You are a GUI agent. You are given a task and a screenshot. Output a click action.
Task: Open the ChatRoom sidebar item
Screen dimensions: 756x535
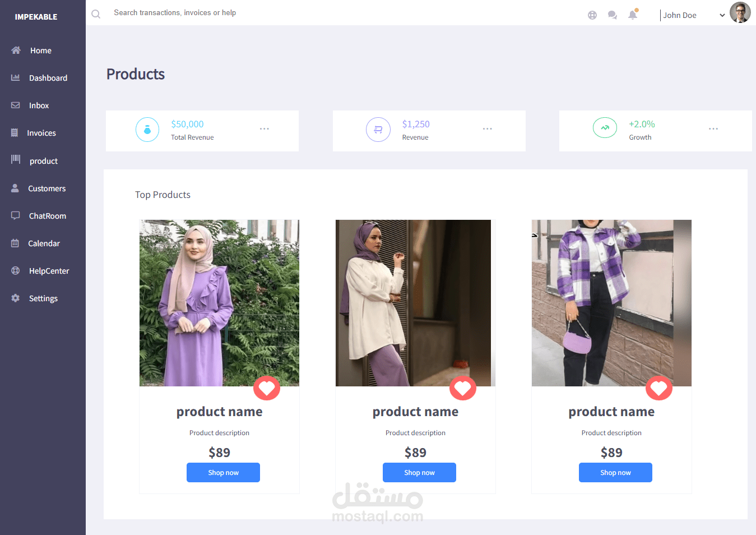[x=47, y=216]
